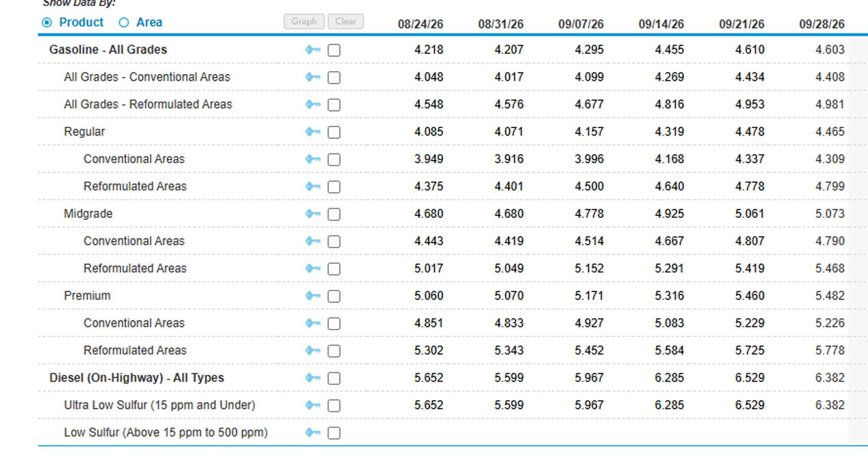
Task: Open the key icon in the Premium row
Action: tap(313, 296)
